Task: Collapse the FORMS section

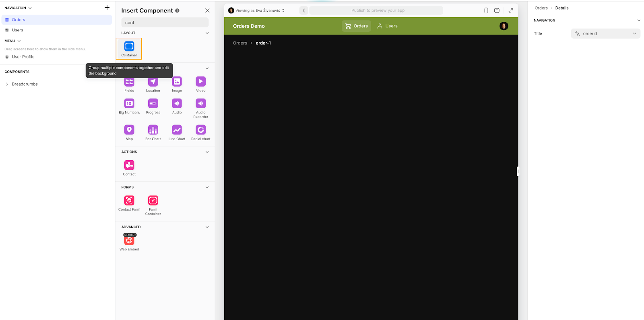Action: click(207, 187)
